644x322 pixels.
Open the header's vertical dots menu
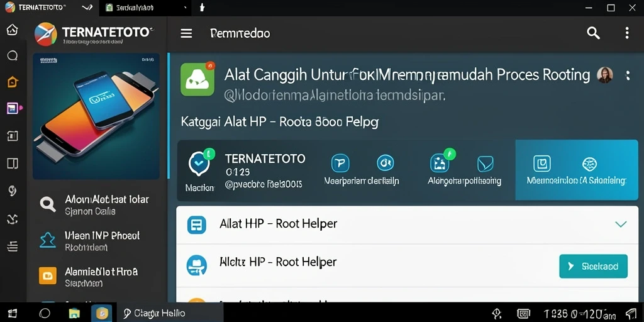[627, 33]
